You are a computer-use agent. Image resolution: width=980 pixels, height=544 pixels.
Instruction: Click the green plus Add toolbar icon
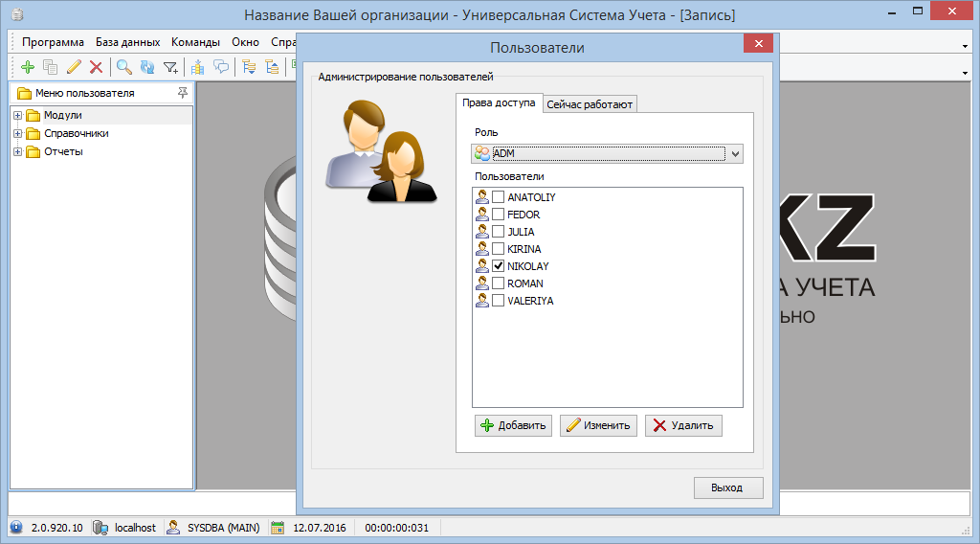tap(28, 67)
